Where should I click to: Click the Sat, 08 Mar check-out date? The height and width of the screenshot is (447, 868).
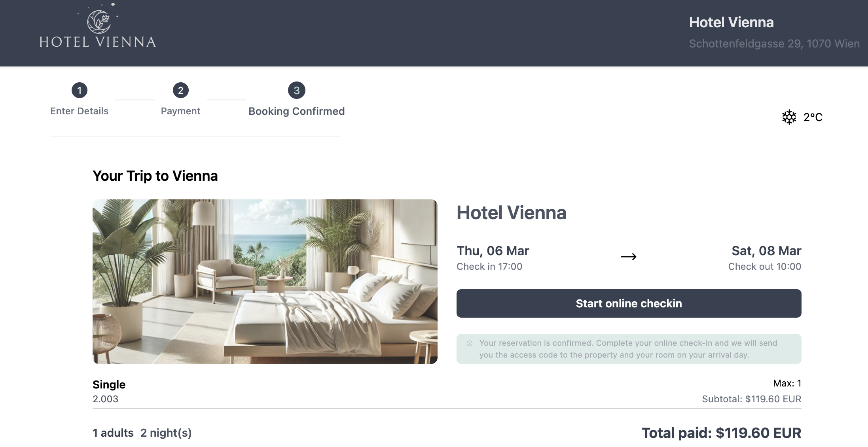click(x=766, y=251)
